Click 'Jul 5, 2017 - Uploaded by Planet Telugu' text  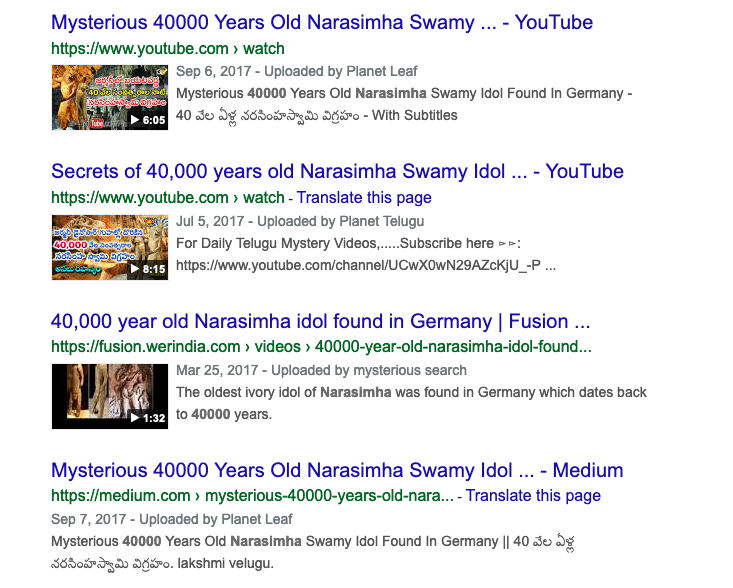point(300,222)
